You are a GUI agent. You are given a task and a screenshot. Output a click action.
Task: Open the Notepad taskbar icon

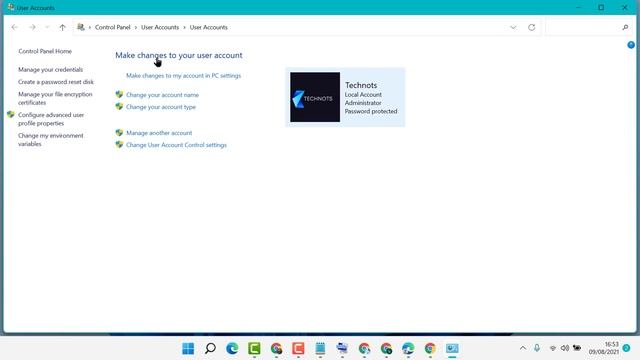click(320, 348)
